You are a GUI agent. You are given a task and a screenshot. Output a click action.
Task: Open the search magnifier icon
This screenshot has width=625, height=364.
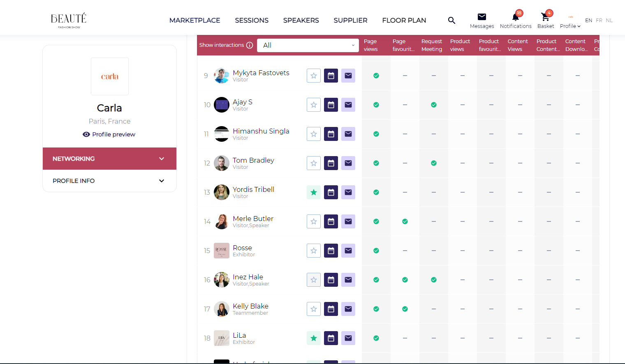pyautogui.click(x=451, y=20)
